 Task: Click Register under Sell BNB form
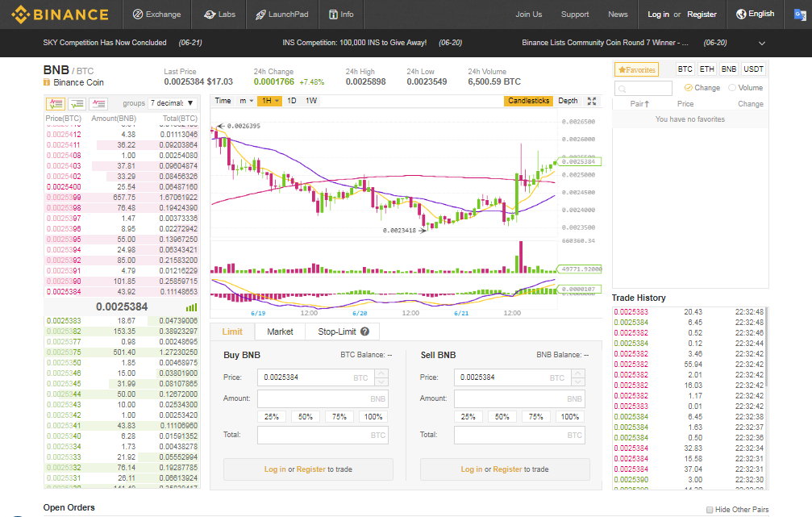[x=507, y=469]
